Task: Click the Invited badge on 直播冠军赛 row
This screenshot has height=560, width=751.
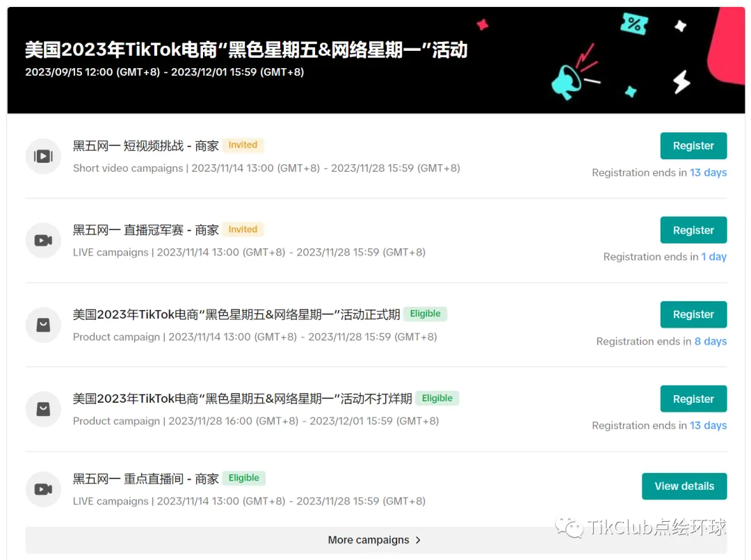Action: coord(243,230)
